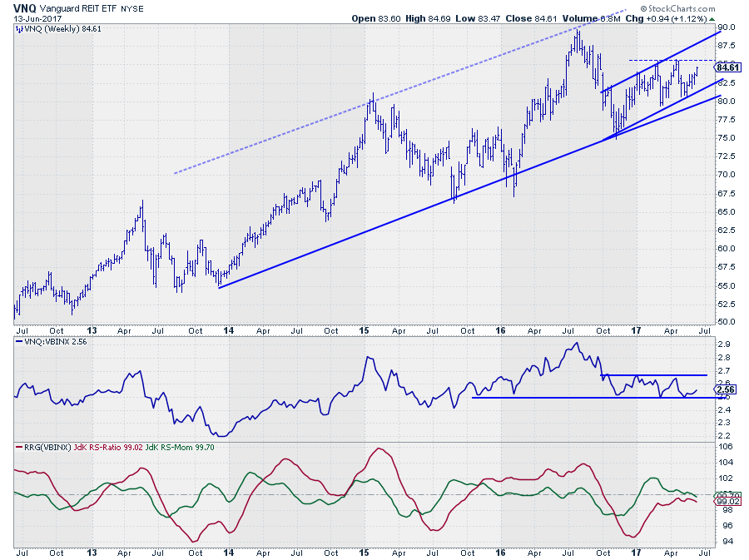Click the 60.0 price axis label
This screenshot has width=749, height=560.
726,249
